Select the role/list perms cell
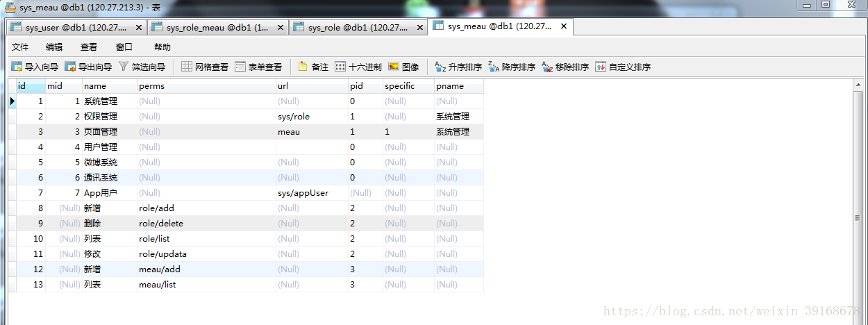Viewport: 868px width, 325px height. (206, 239)
